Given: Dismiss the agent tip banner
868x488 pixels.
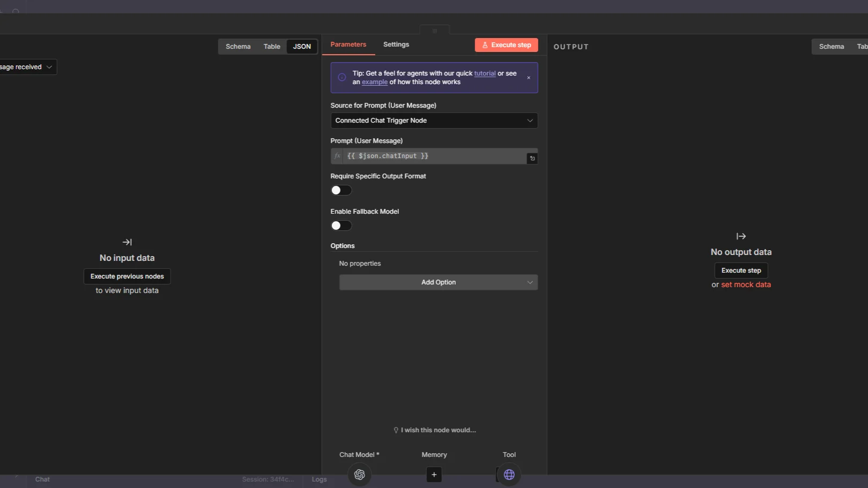Looking at the screenshot, I should [x=529, y=78].
